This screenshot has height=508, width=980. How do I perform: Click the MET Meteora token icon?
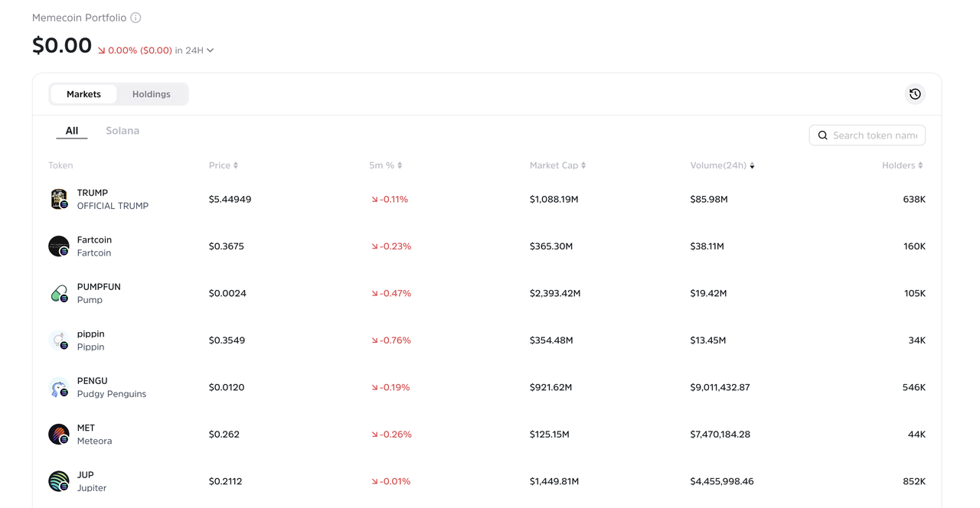[x=59, y=435]
